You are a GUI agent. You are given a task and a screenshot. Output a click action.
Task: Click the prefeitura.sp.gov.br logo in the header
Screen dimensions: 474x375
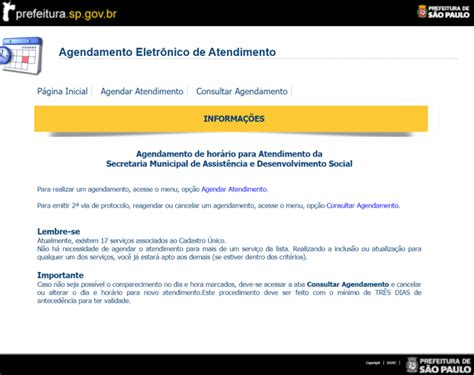click(59, 13)
